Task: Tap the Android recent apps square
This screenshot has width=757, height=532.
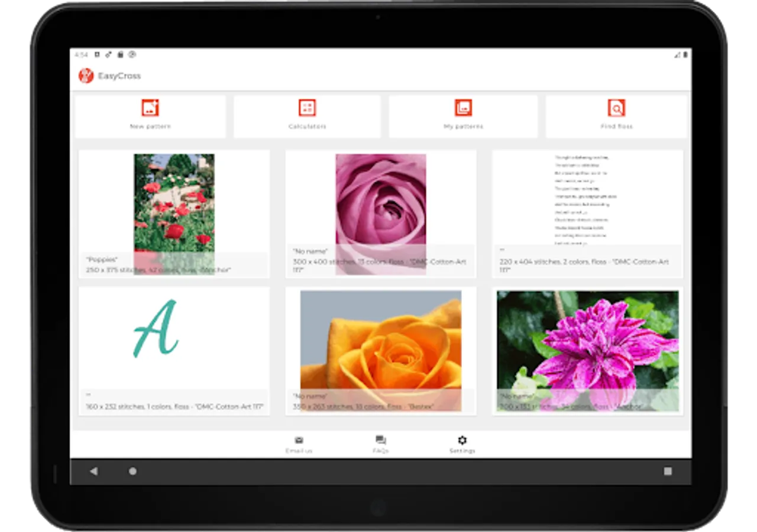Action: click(x=668, y=471)
